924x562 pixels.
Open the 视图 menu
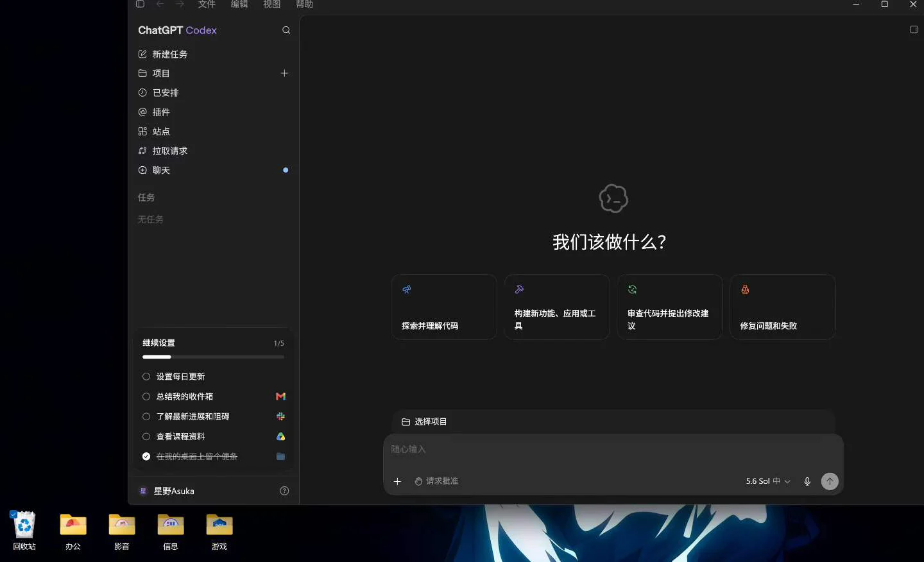272,4
